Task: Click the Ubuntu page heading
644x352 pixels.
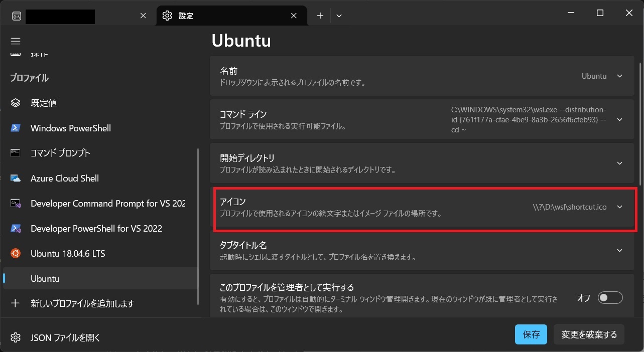Action: (241, 41)
